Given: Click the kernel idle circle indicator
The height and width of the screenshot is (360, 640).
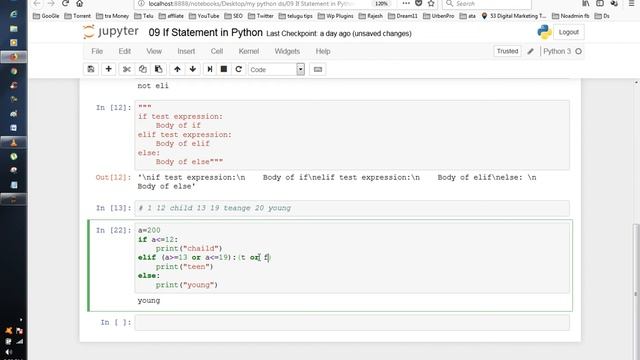Looking at the screenshot, I should point(578,51).
